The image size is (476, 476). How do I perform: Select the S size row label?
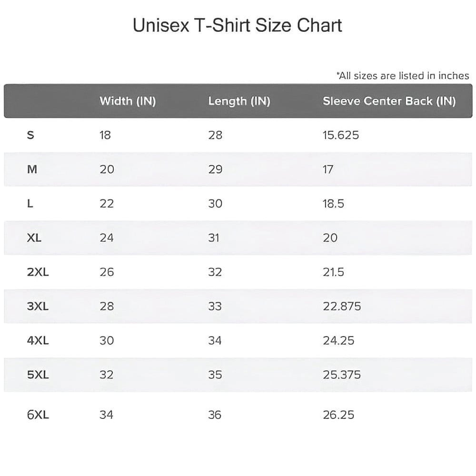31,135
